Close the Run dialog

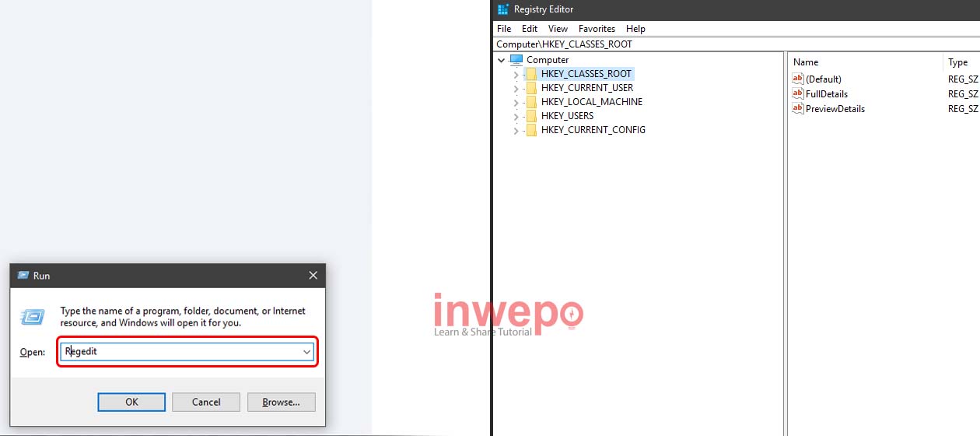(313, 276)
